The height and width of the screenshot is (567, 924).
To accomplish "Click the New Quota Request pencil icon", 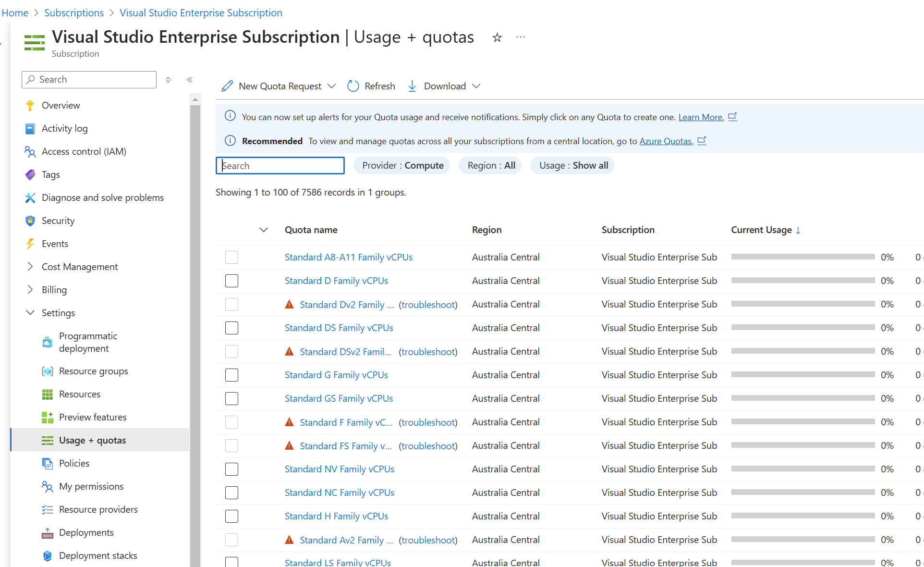I will [227, 86].
